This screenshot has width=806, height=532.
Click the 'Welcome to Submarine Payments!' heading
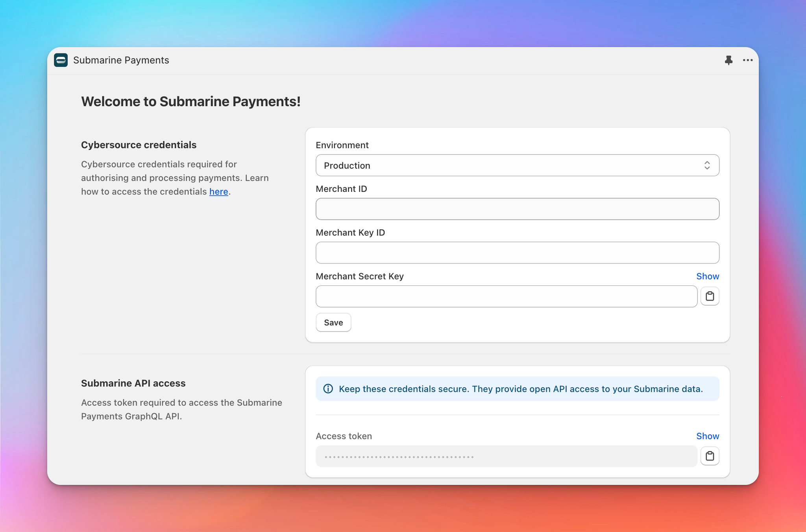pos(191,101)
